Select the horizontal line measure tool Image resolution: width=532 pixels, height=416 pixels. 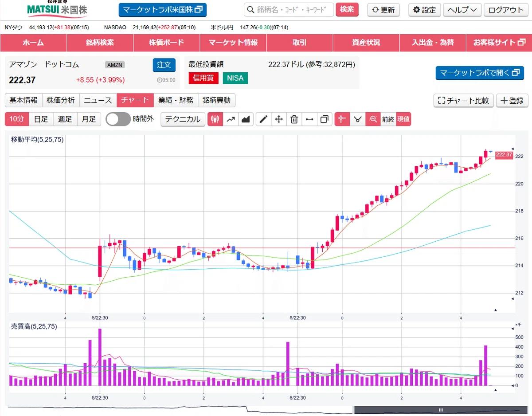[309, 119]
